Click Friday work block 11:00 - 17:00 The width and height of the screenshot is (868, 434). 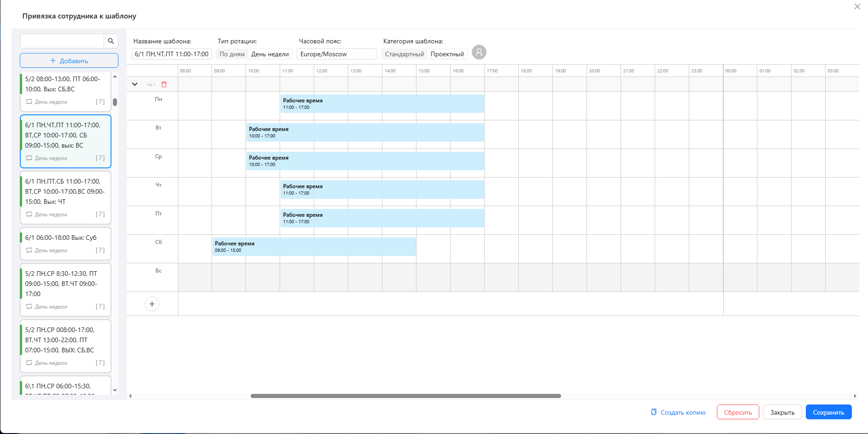click(382, 218)
